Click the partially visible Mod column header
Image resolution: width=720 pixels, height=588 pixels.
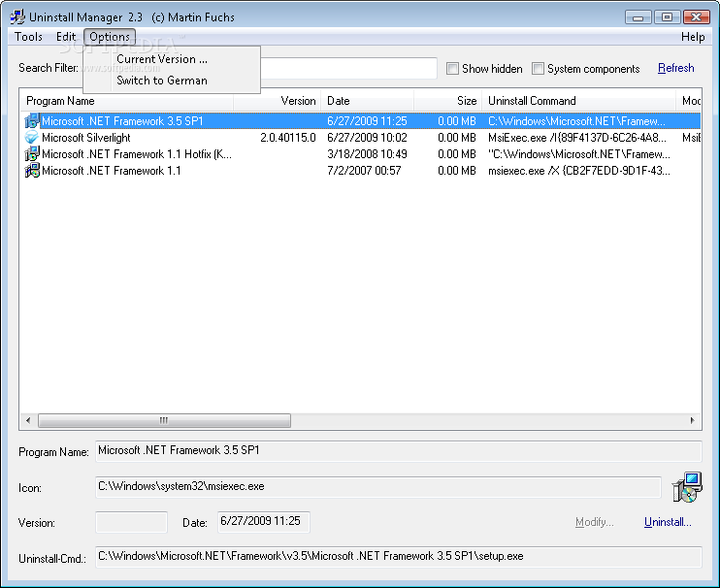pyautogui.click(x=689, y=101)
